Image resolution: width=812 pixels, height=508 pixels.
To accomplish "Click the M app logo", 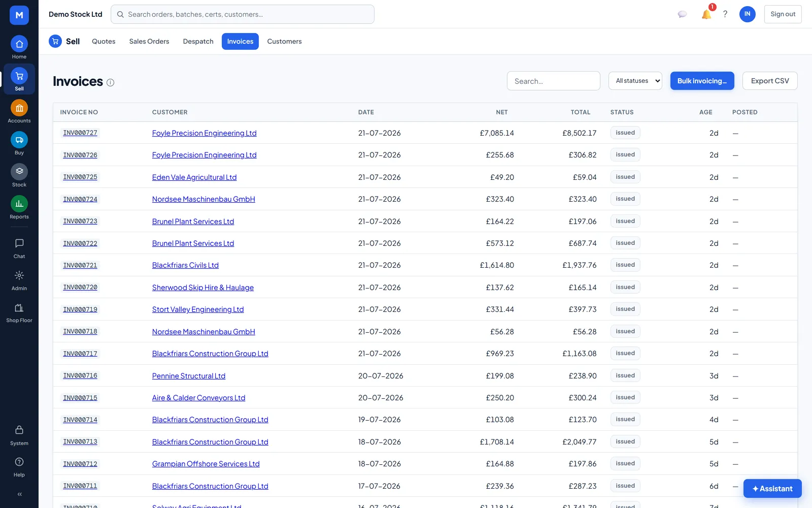I will click(x=19, y=15).
